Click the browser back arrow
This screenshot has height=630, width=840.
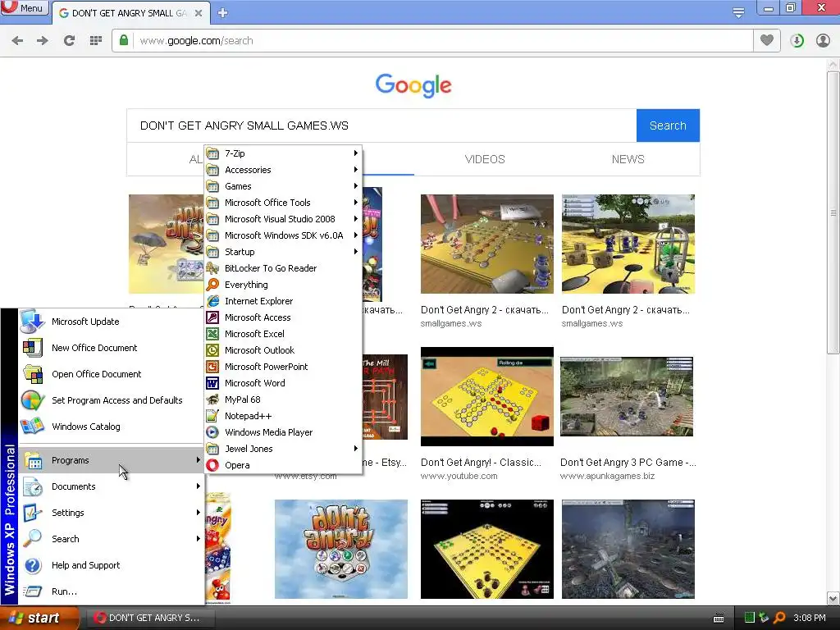click(17, 41)
